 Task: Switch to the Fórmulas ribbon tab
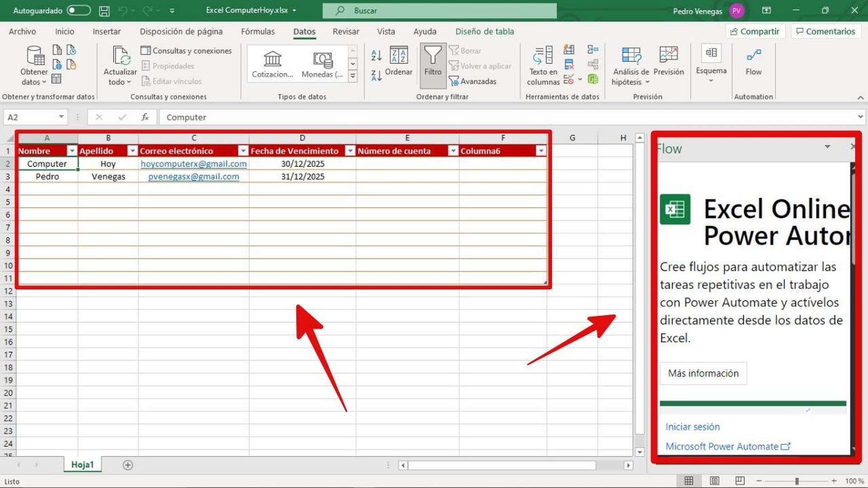(x=258, y=32)
